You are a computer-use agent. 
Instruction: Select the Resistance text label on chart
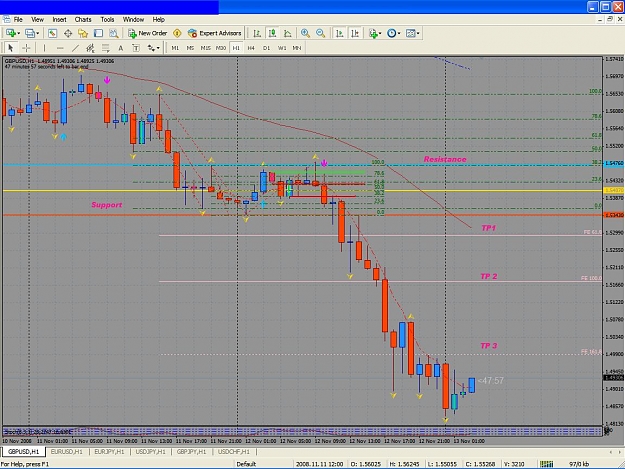(x=445, y=159)
